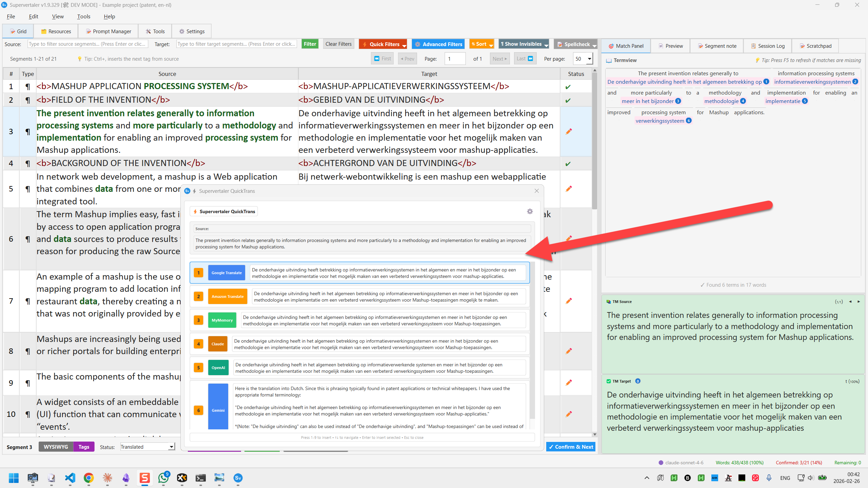Switch to Tags view mode
Viewport: 868px width, 488px height.
tap(83, 447)
